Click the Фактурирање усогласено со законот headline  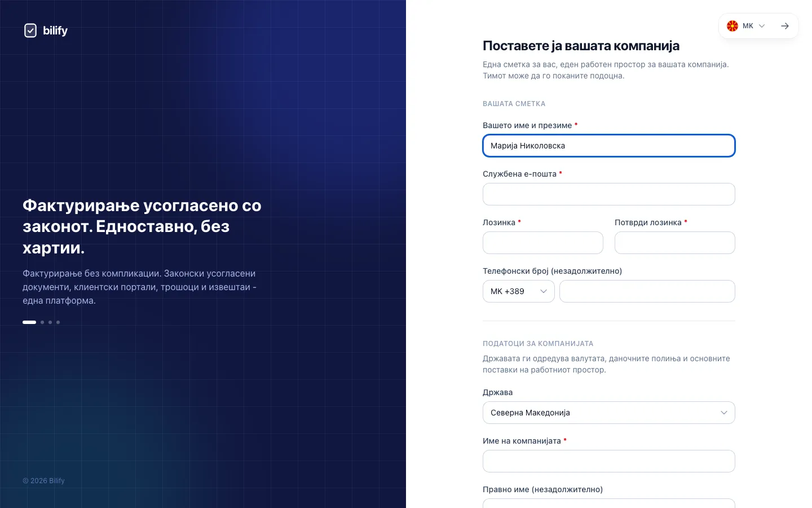click(142, 226)
